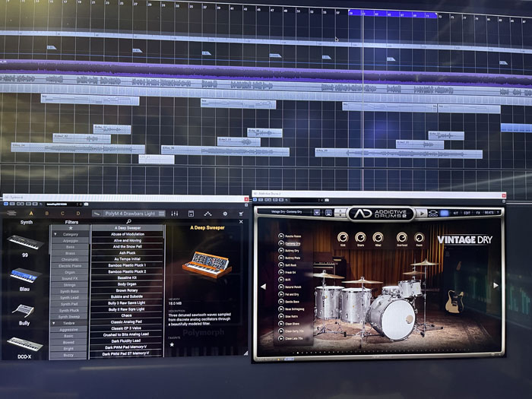
Task: Adjust the Room level knob
Action: (420, 237)
